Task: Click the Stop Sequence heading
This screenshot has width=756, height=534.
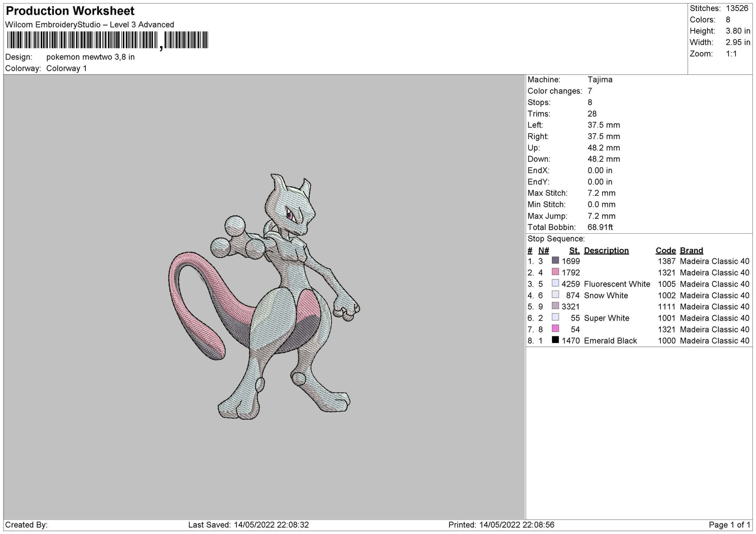Action: (556, 239)
